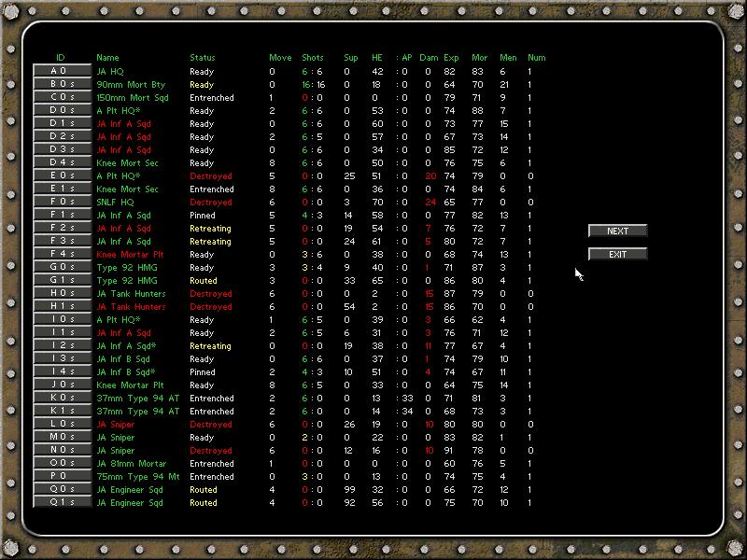Click the 'JA Inf A Sqd*' name in row I2
The height and width of the screenshot is (560, 747).
coord(126,346)
